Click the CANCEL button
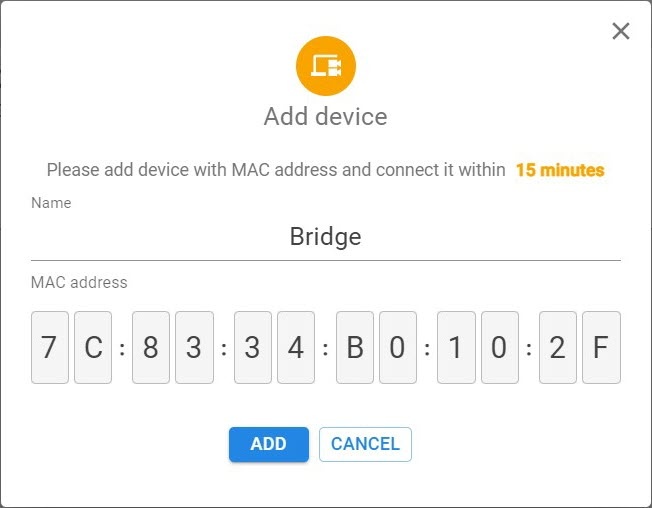 point(365,444)
